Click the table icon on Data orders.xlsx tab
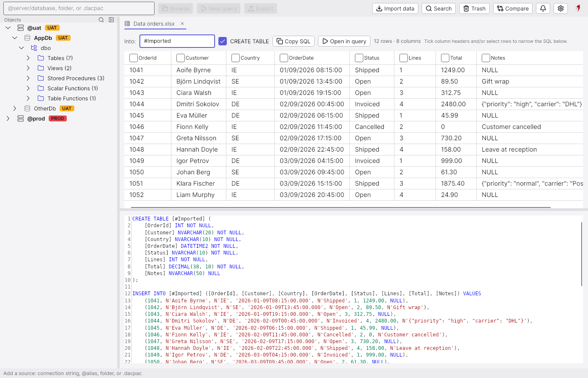The height and width of the screenshot is (378, 588). click(x=127, y=24)
